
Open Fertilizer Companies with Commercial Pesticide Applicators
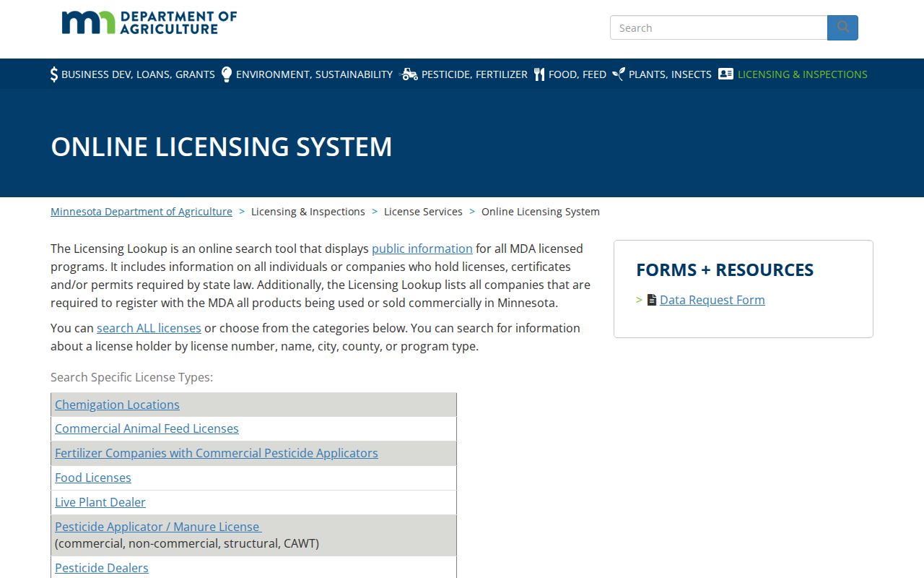(217, 453)
